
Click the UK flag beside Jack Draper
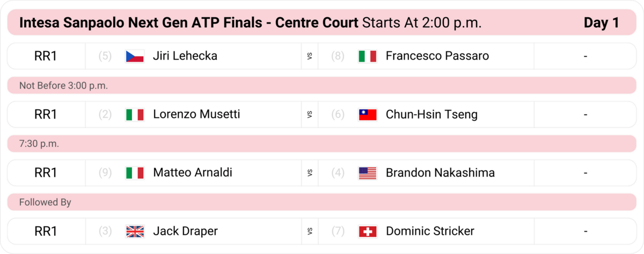(x=135, y=231)
